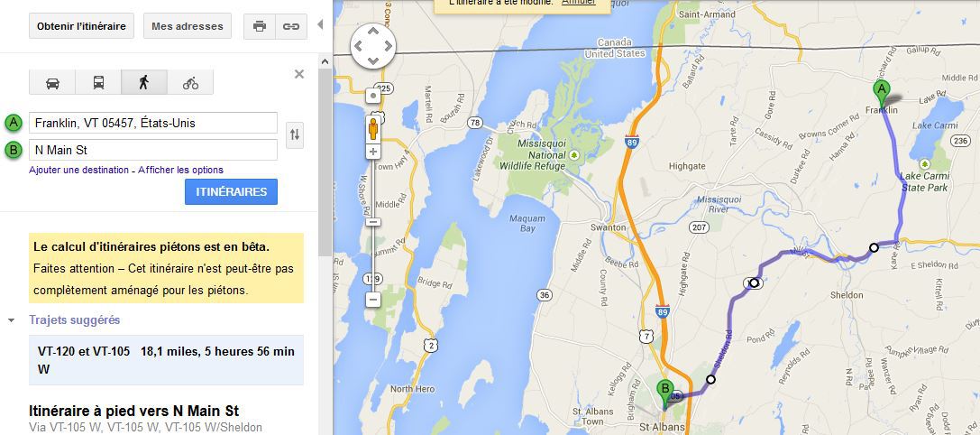Click the print icon

tap(260, 26)
